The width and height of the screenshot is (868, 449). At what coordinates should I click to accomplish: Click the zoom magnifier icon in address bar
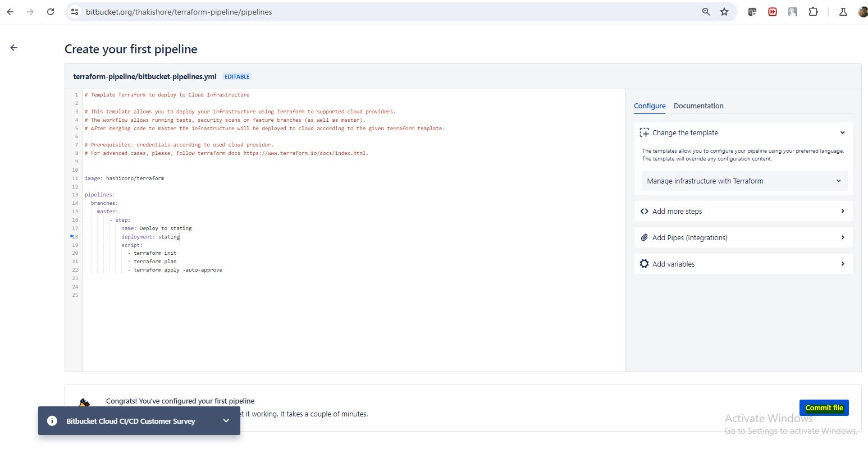point(706,12)
